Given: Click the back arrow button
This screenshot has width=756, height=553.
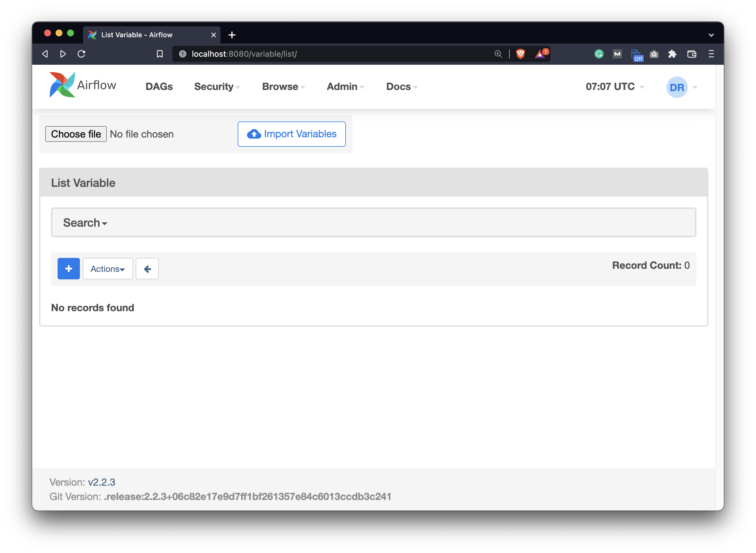Looking at the screenshot, I should (147, 268).
